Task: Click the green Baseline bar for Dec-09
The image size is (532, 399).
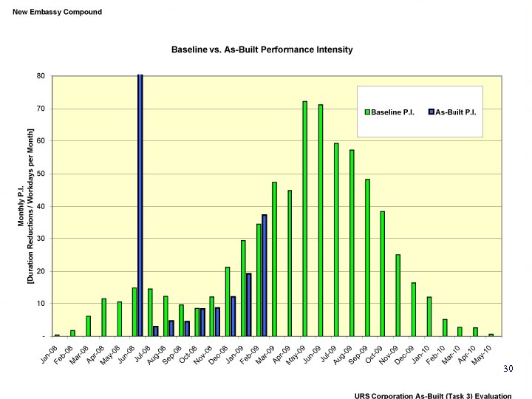Action: click(x=414, y=310)
